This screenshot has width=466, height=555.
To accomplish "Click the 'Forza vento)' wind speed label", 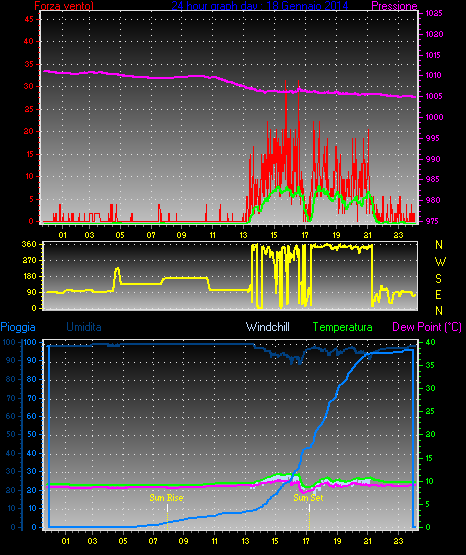I will coord(64,6).
